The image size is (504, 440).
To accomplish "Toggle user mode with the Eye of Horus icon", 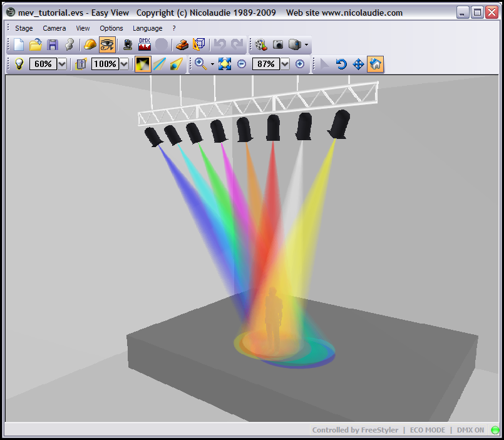I will click(107, 44).
